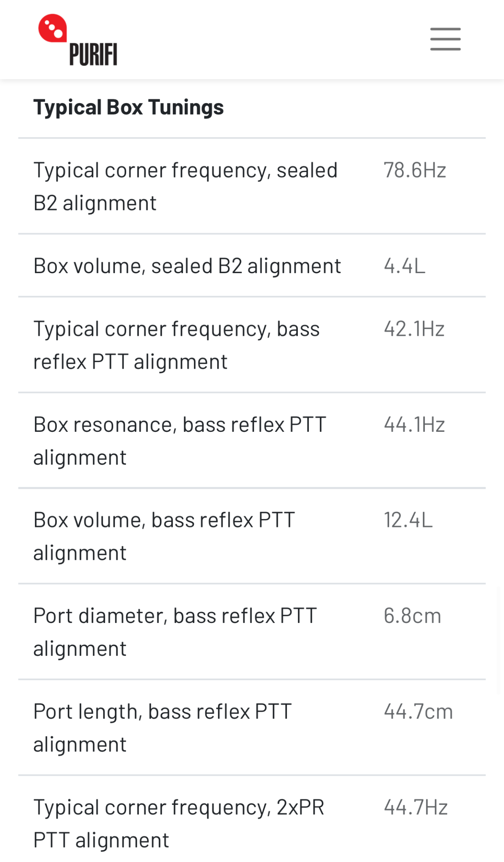Select the Typical Box Tunings heading
The height and width of the screenshot is (862, 504).
128,107
